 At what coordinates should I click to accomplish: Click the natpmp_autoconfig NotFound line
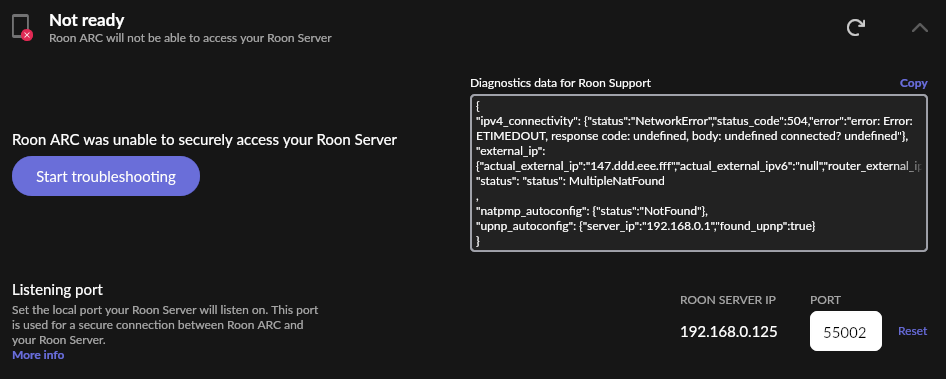point(591,211)
